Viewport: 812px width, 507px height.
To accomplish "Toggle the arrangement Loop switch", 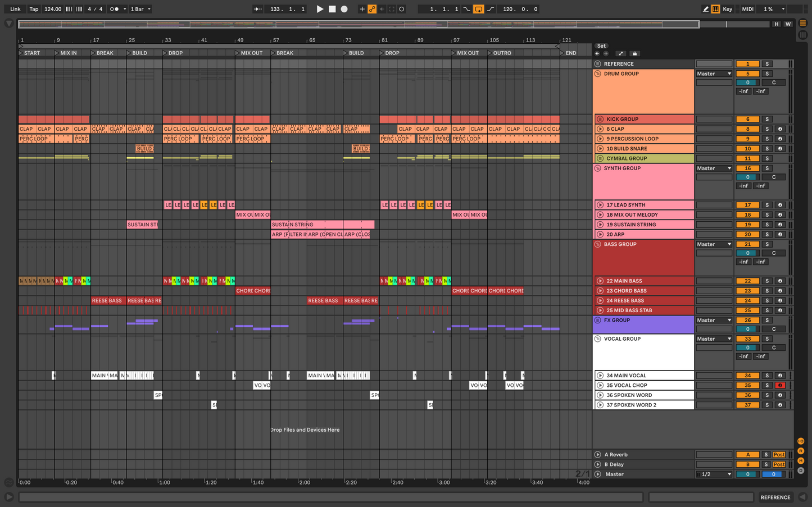I will 478,9.
